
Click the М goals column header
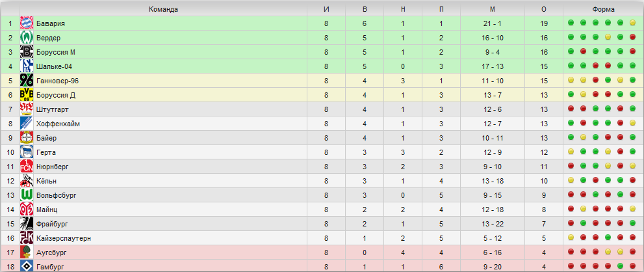pyautogui.click(x=493, y=9)
